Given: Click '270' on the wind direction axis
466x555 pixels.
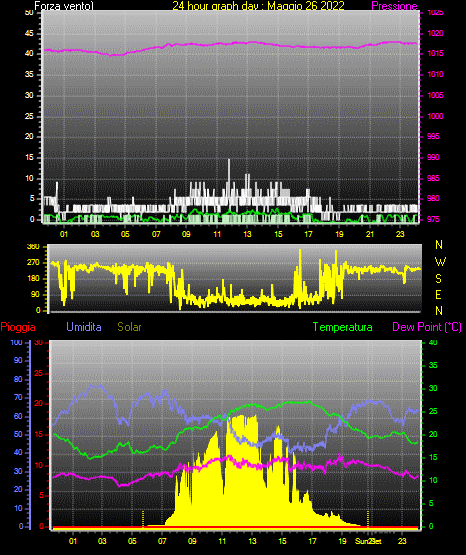Looking at the screenshot, I should pos(33,263).
